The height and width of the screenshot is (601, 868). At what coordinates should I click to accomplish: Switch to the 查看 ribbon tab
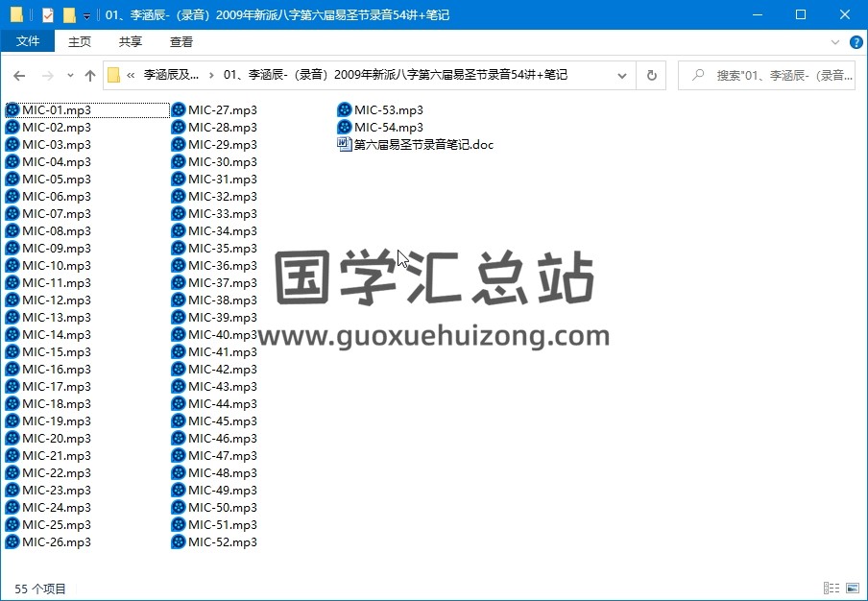pyautogui.click(x=181, y=42)
